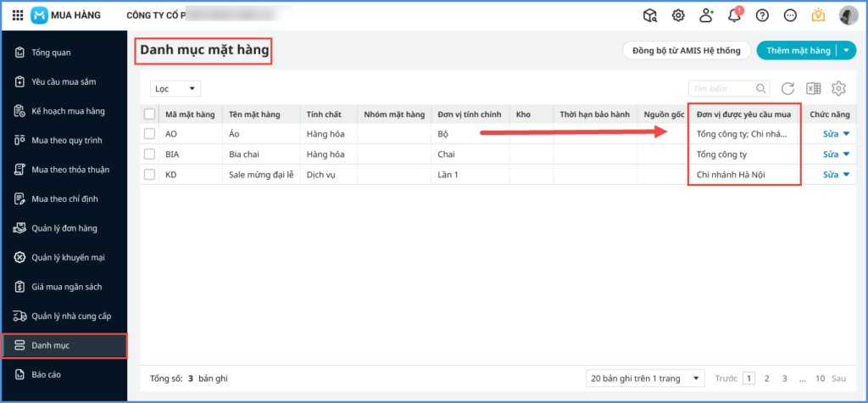
Task: Expand the Thêm mặt hàng dropdown arrow
Action: pos(848,51)
